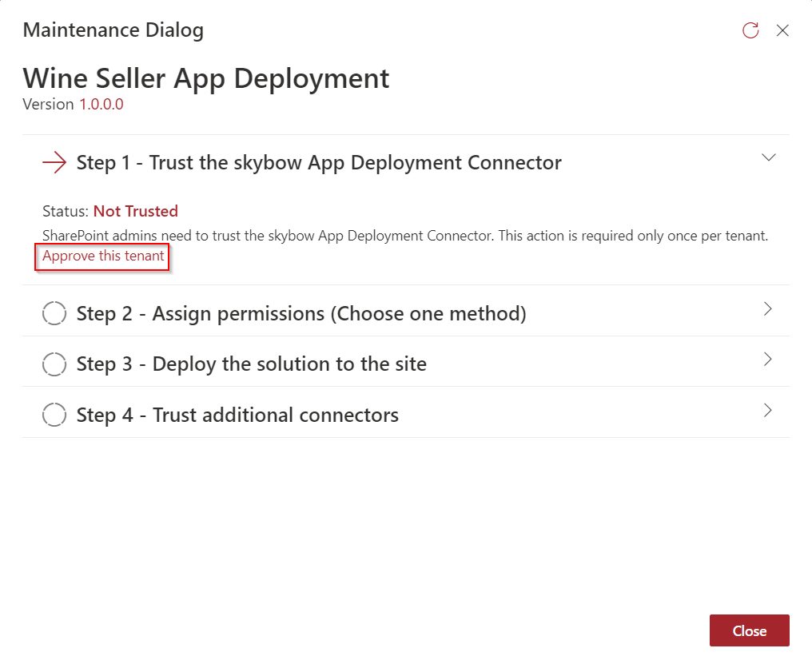Click the Wine Seller App Deployment title

click(x=206, y=79)
